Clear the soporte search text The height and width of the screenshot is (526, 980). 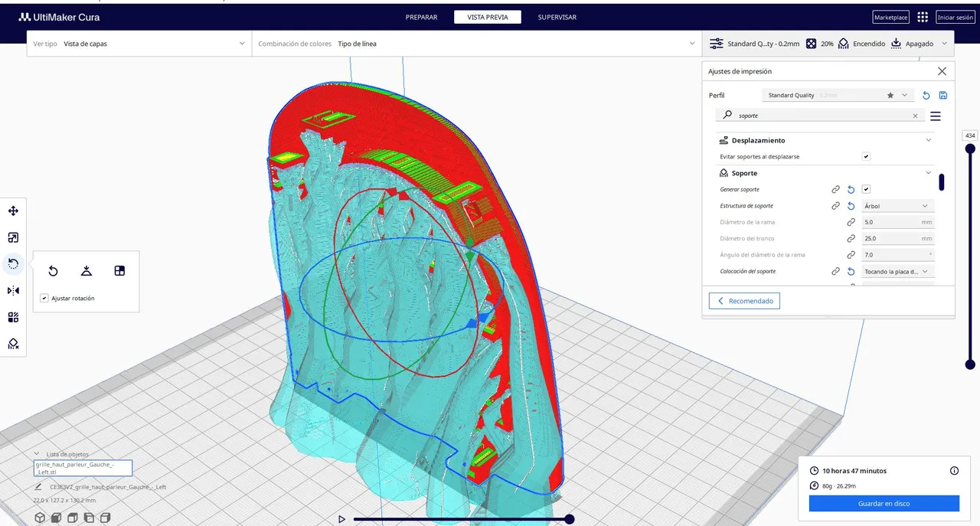coord(915,116)
